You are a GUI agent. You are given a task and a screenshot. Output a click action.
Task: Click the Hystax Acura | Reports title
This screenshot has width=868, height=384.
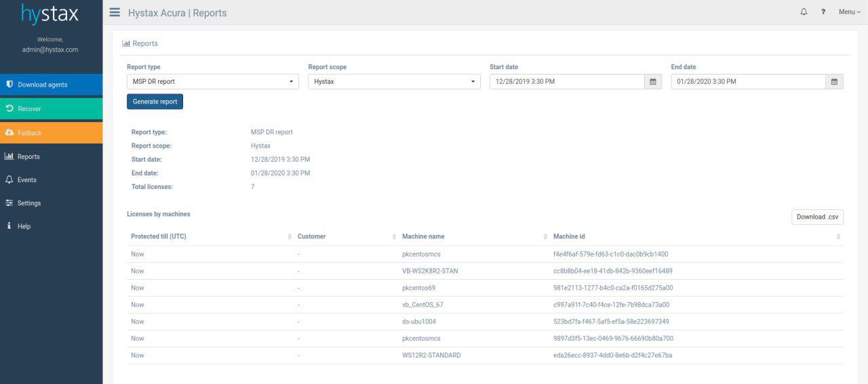[x=178, y=13]
